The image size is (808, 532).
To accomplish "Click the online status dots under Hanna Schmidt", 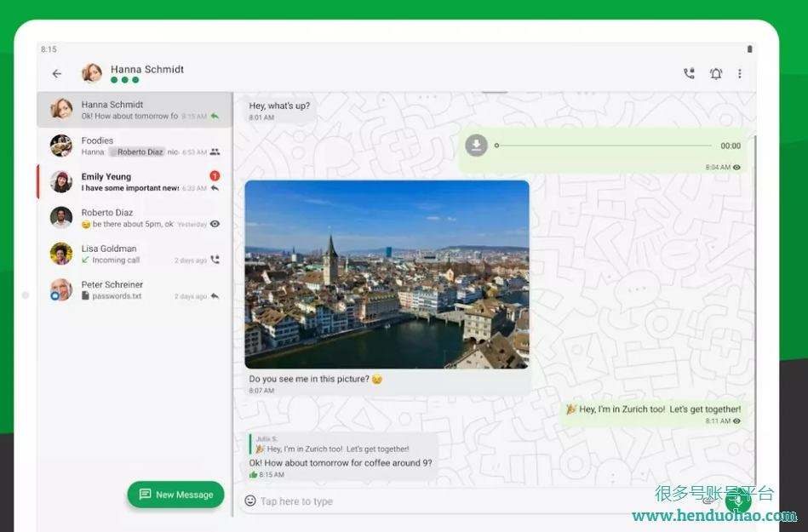I will (x=124, y=80).
